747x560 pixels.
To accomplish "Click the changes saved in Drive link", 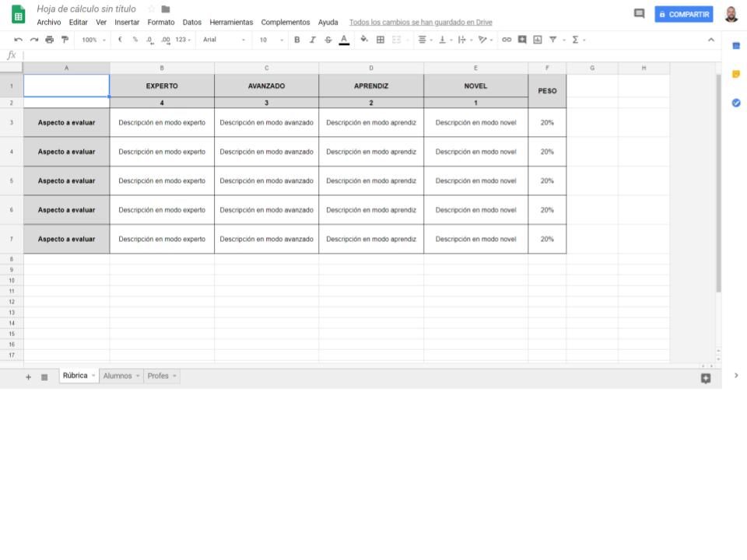I will pos(420,23).
